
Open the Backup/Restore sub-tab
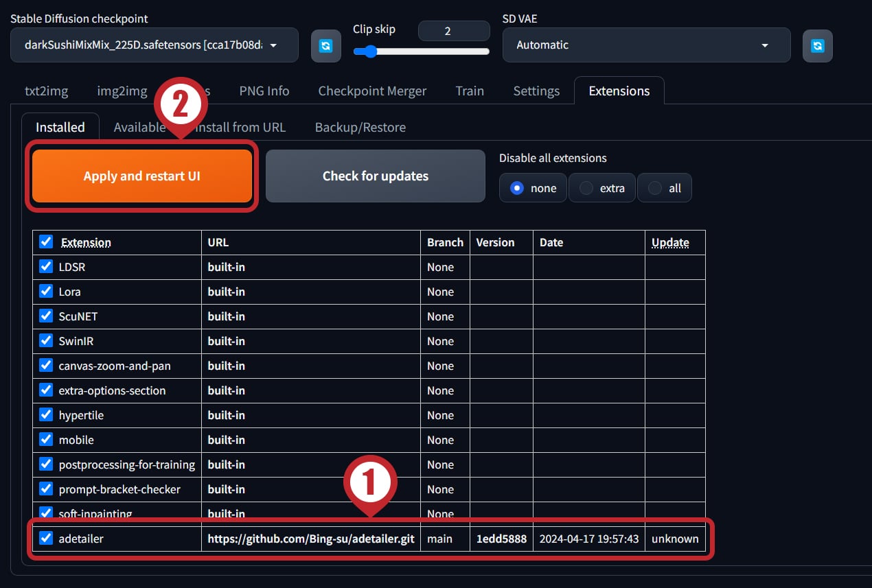(x=360, y=127)
